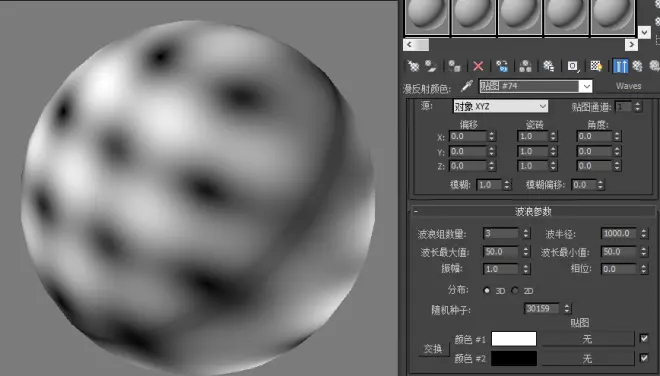This screenshot has height=376, width=660.
Task: Click the Waves map type button
Action: pos(628,86)
